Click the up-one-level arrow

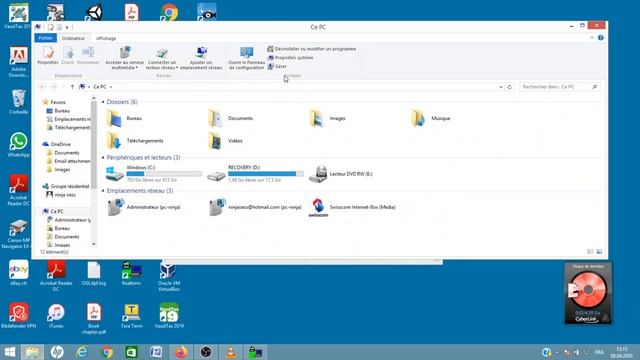[x=72, y=87]
